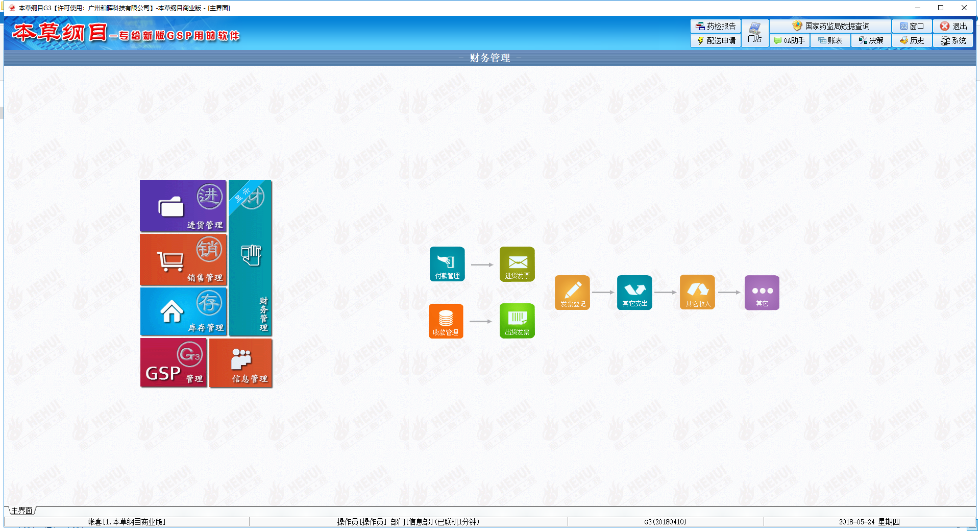Click the 财务管理 section header title
Viewport: 980px width, 531px height.
click(x=490, y=58)
